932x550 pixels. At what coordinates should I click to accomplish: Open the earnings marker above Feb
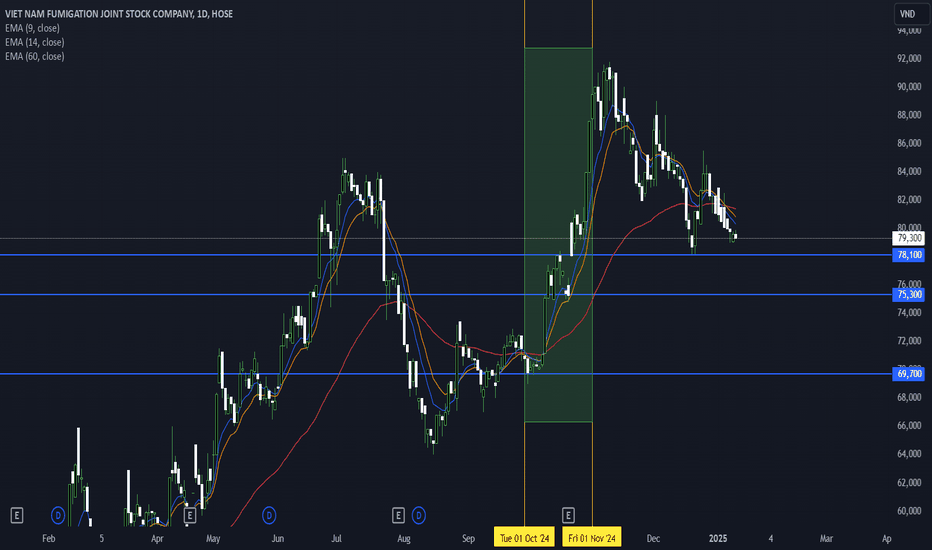coord(17,516)
